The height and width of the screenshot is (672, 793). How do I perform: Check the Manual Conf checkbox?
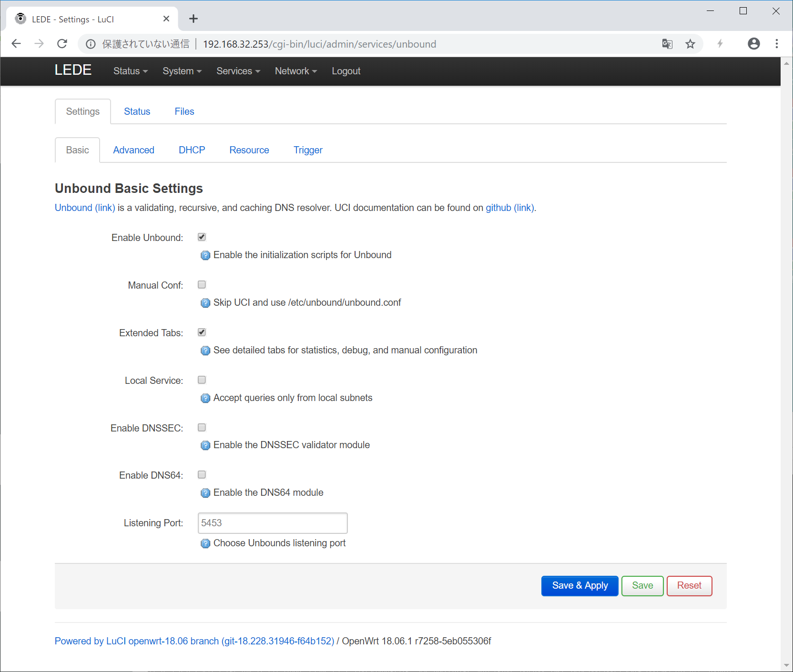(x=202, y=285)
